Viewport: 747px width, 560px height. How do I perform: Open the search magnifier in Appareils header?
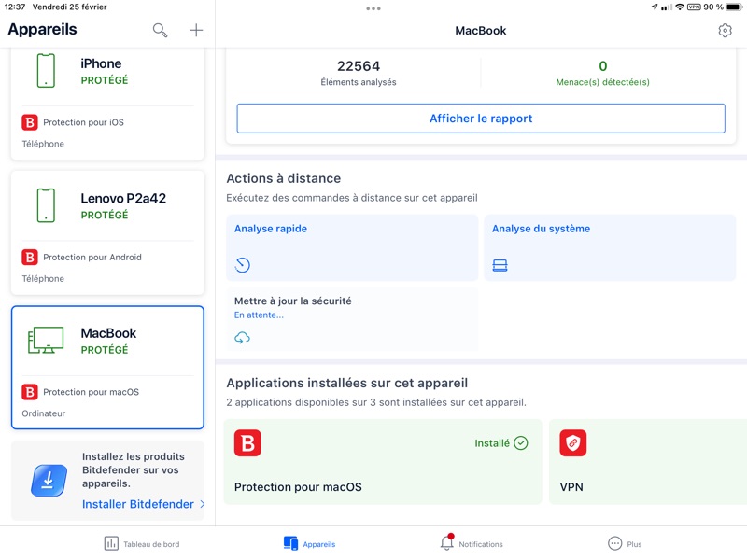160,31
